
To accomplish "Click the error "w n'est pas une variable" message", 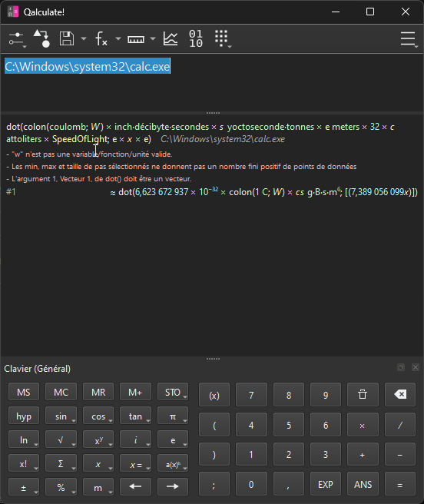I will (x=89, y=154).
